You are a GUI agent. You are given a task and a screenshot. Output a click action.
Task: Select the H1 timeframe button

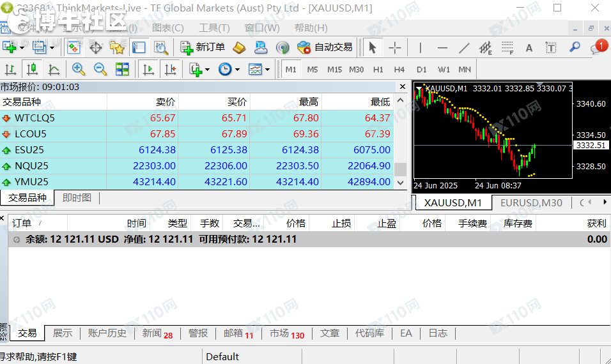tap(378, 70)
